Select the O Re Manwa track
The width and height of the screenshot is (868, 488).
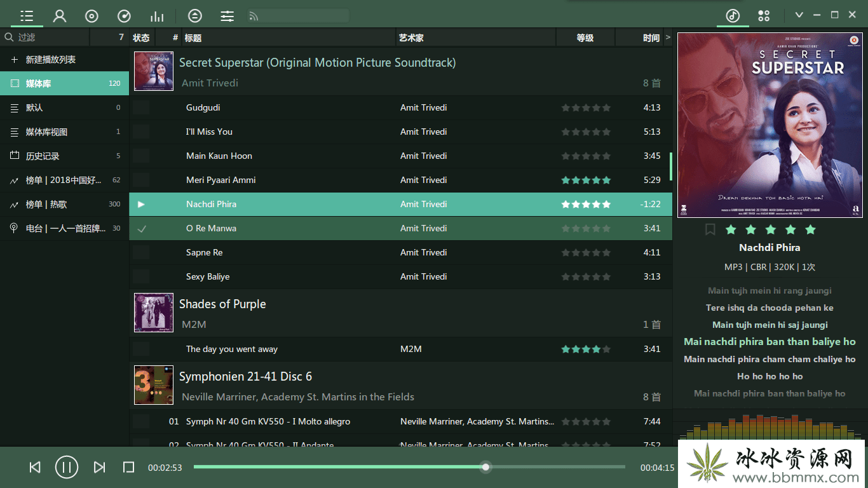(401, 229)
